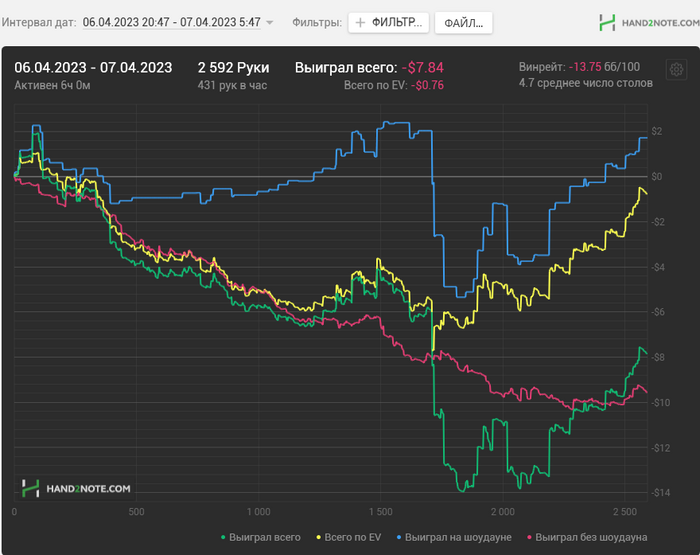The width and height of the screenshot is (700, 555).
Task: Click the Активен 6ч 0м text
Action: (52, 85)
